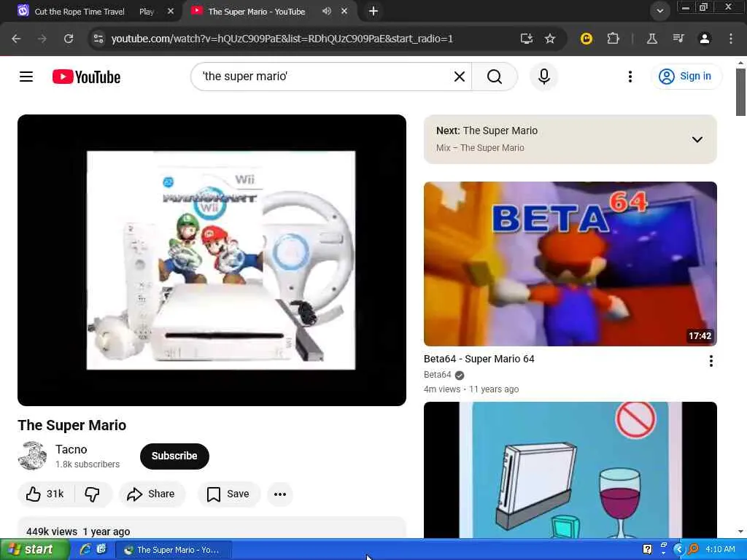747x560 pixels.
Task: Click the clock showing 4:10 AM
Action: point(720,549)
